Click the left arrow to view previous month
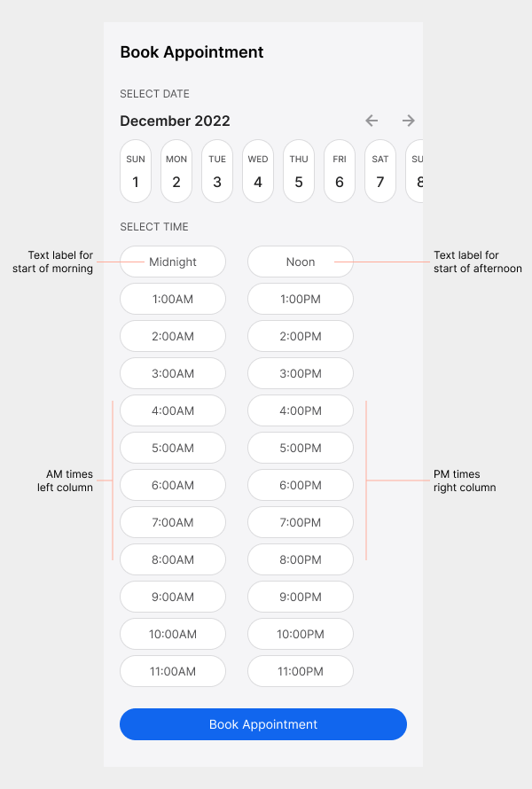 pyautogui.click(x=372, y=121)
